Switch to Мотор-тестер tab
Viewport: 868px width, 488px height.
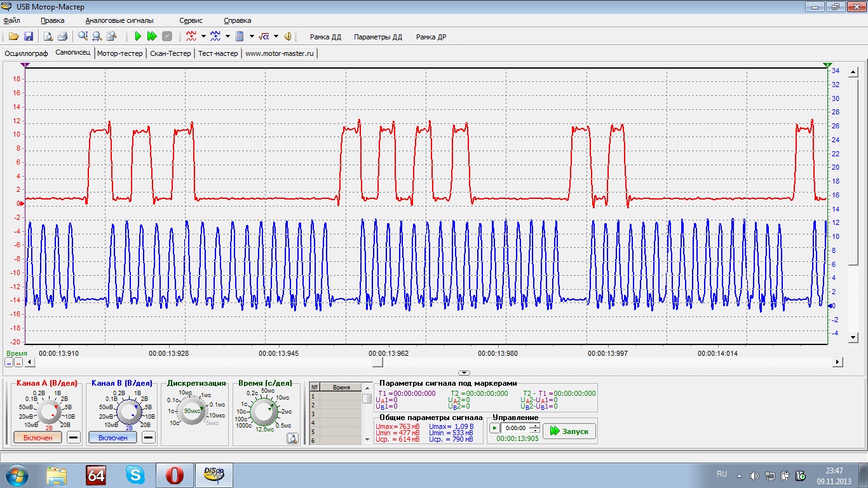click(120, 53)
